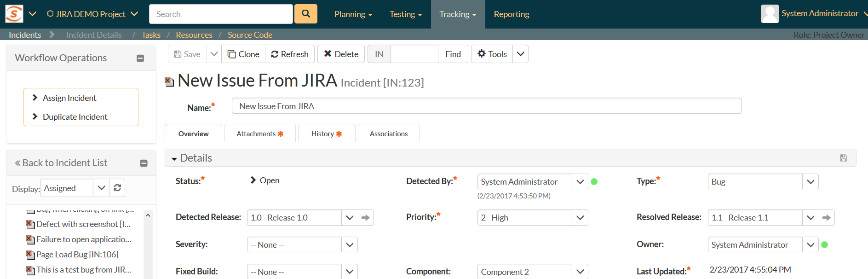
Task: Collapse the Workflow Operations panel
Action: 140,58
